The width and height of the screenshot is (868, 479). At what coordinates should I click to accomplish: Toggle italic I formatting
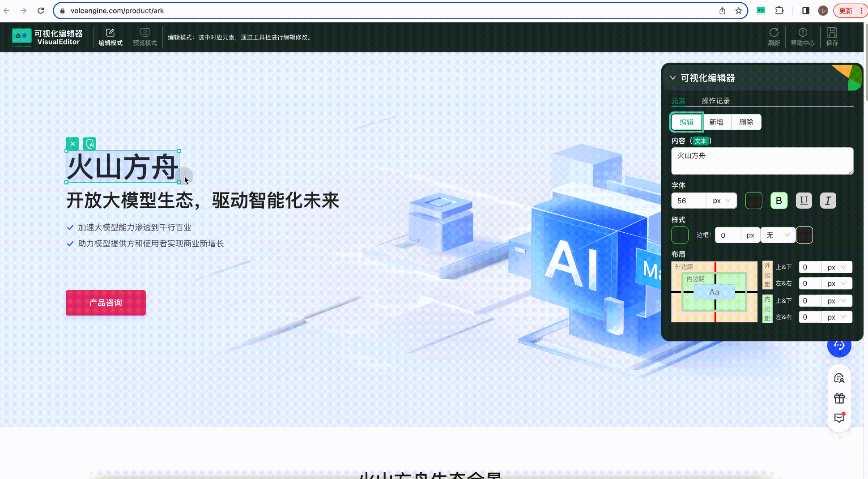coord(828,201)
